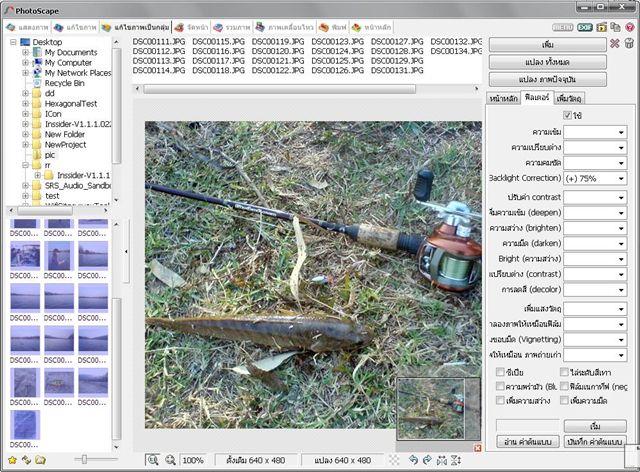640x472 pixels.
Task: Toggle the Blur checkbox
Action: [500, 386]
